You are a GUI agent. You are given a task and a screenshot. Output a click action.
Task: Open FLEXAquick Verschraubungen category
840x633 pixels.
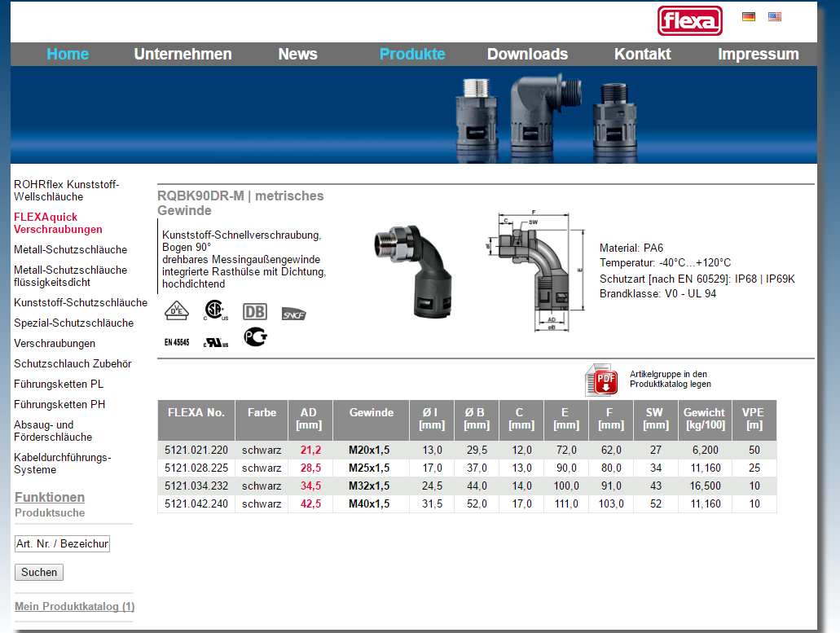pos(58,223)
